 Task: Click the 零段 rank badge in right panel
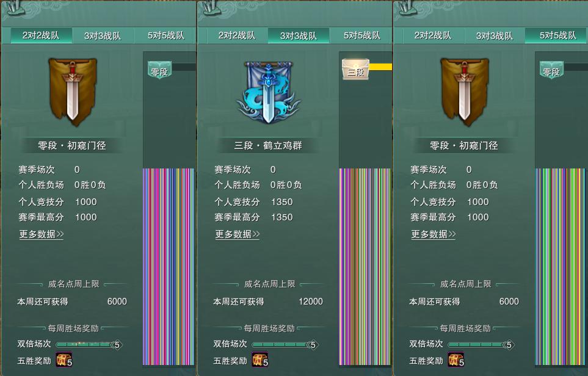(x=551, y=70)
